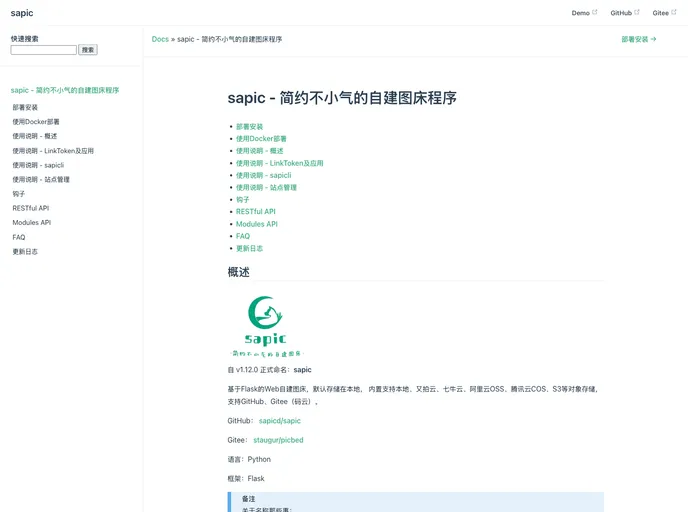The height and width of the screenshot is (512, 688).
Task: Open sidebar item Modules API
Action: (32, 222)
